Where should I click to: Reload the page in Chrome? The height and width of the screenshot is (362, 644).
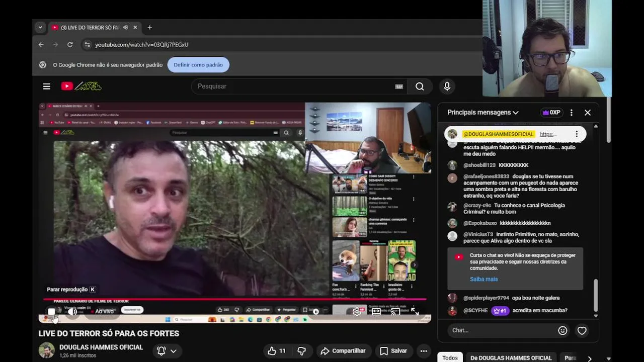pos(70,45)
